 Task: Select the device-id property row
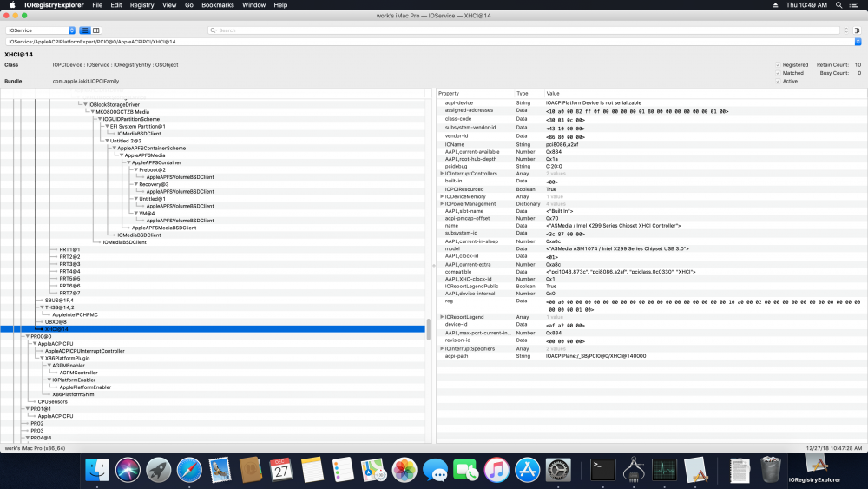[x=652, y=325]
